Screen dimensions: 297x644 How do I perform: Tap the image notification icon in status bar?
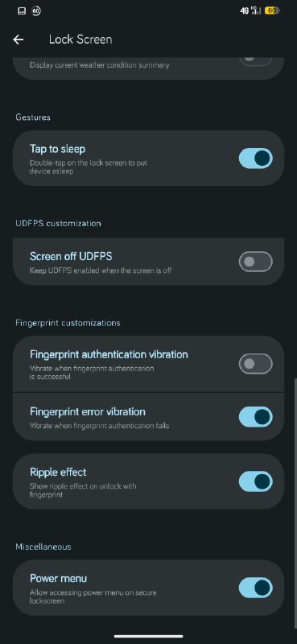pyautogui.click(x=22, y=11)
